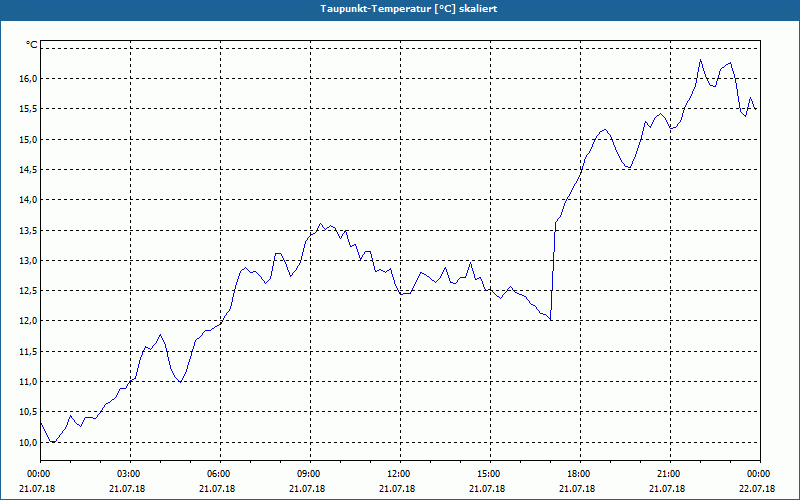The width and height of the screenshot is (800, 500).
Task: Click the 15,0 y-axis tick label
Action: [x=29, y=139]
